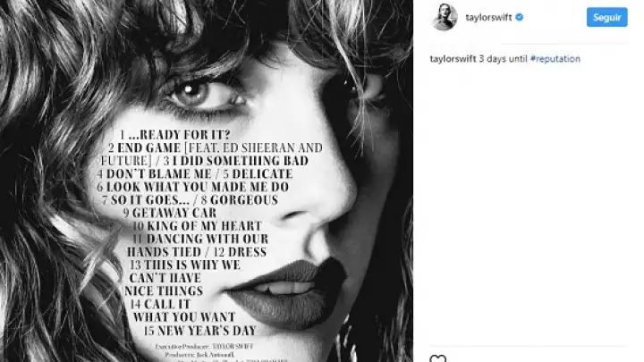Follow the account via Seguir button
Screen dimensions: 644x362
click(606, 17)
